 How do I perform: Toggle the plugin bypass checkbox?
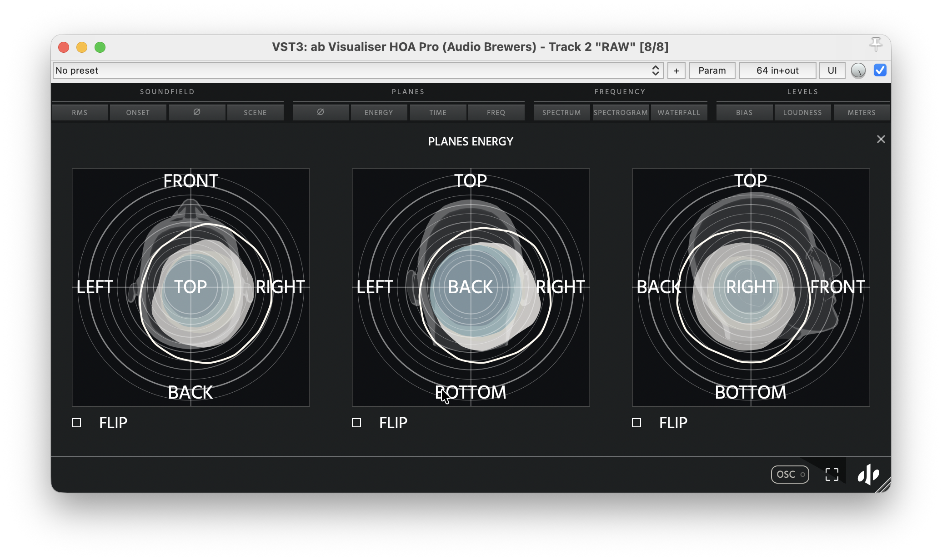pos(880,70)
